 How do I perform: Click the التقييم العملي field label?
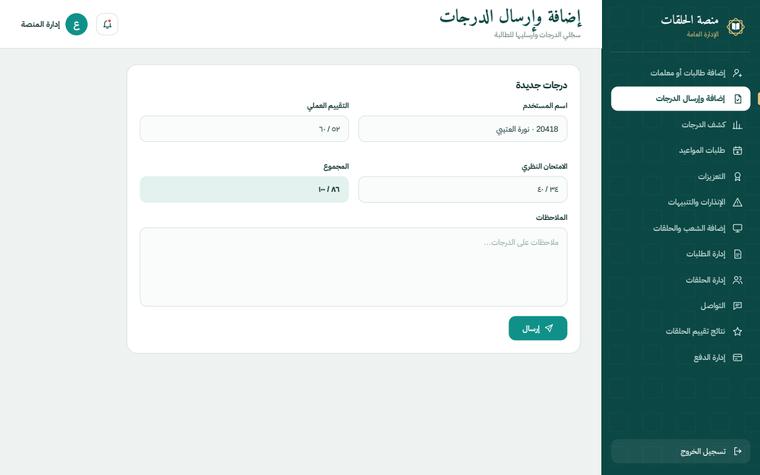pyautogui.click(x=328, y=106)
